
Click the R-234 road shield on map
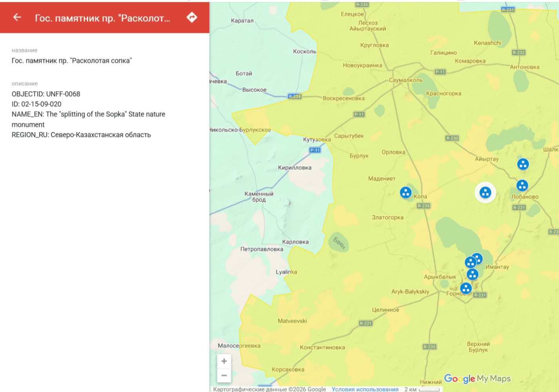pos(295,96)
